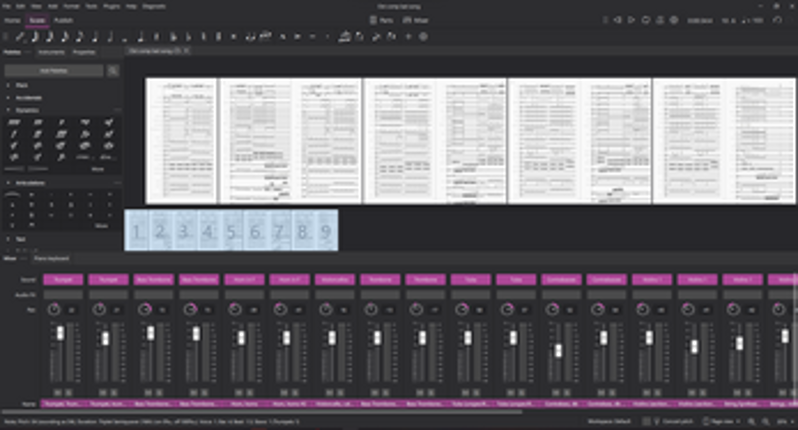Image resolution: width=798 pixels, height=430 pixels.
Task: Select the half note duration
Action: point(110,37)
